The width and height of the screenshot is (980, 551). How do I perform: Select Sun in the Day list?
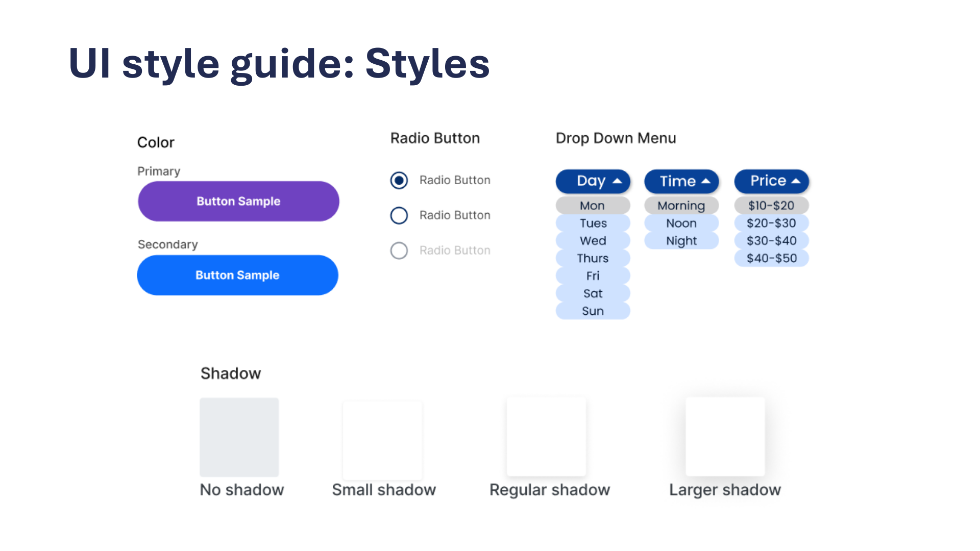click(593, 311)
